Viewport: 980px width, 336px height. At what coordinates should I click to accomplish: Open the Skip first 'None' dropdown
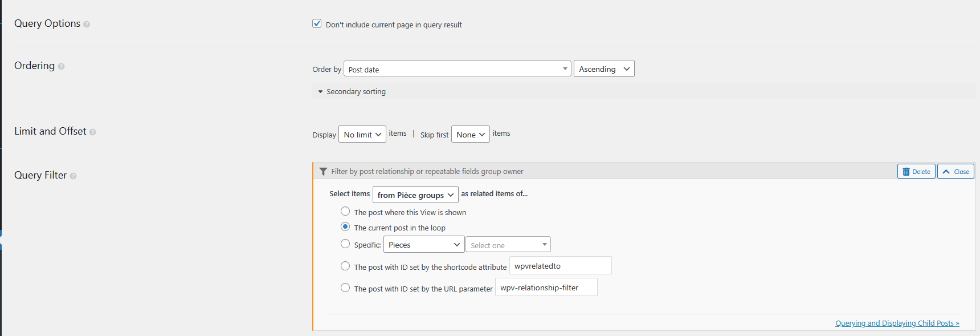coord(471,134)
